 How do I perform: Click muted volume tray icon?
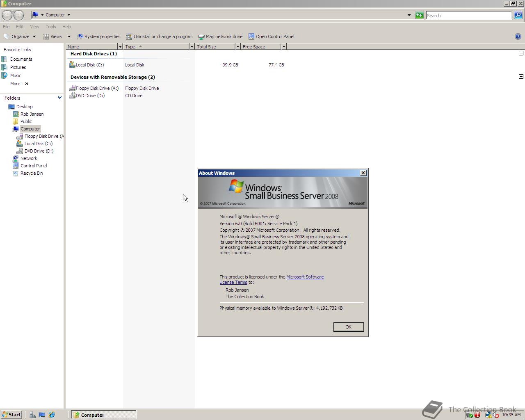tap(495, 415)
